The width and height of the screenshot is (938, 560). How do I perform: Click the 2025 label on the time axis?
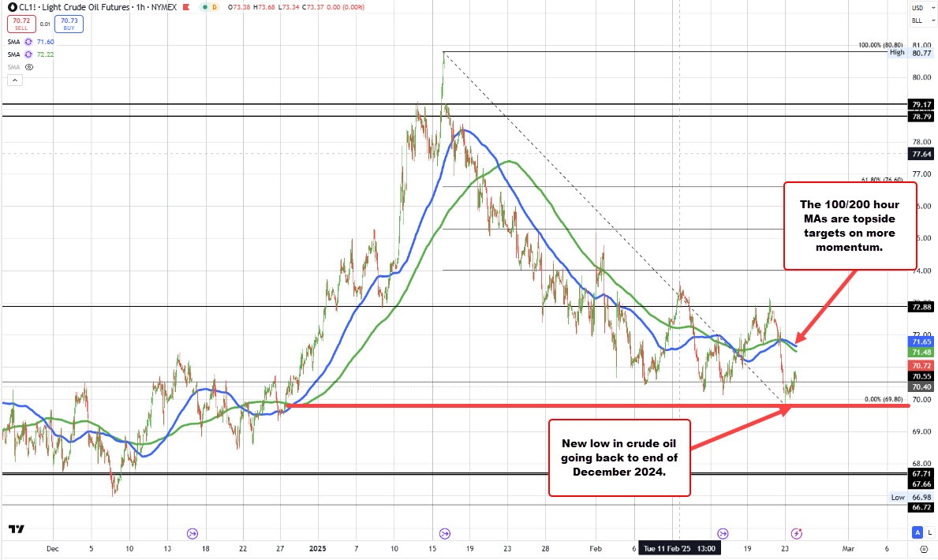pyautogui.click(x=317, y=549)
